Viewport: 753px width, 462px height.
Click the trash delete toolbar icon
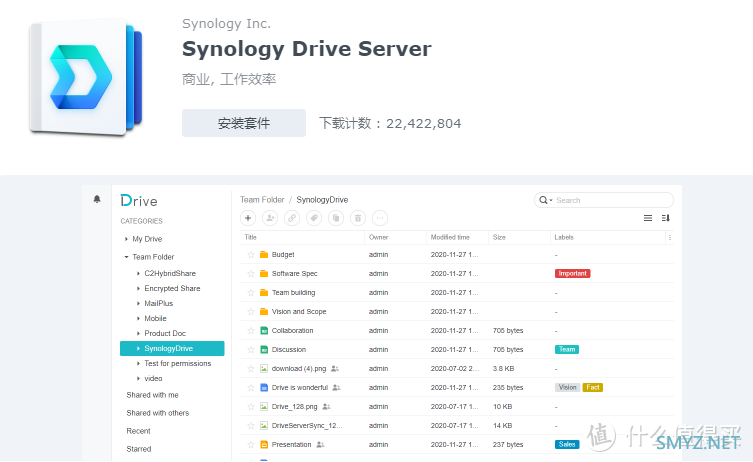(x=358, y=218)
